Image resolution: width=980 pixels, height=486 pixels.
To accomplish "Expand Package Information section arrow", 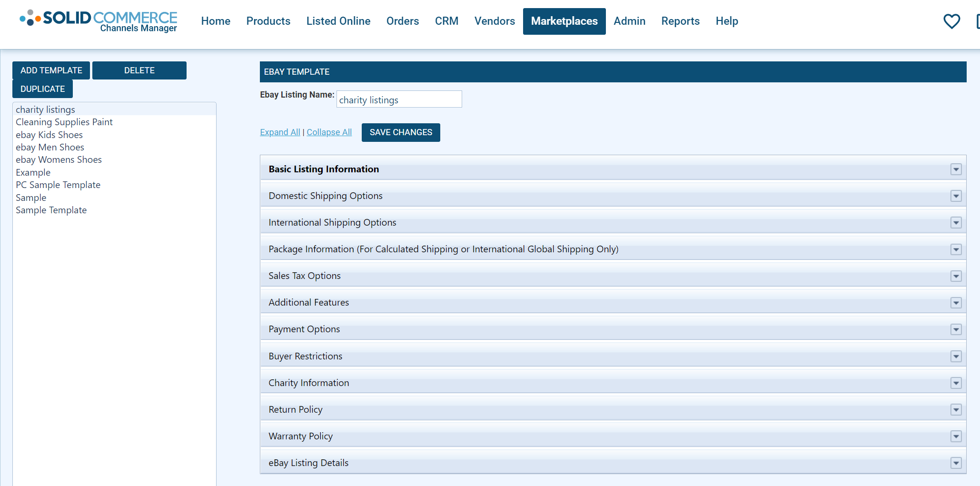I will tap(956, 249).
